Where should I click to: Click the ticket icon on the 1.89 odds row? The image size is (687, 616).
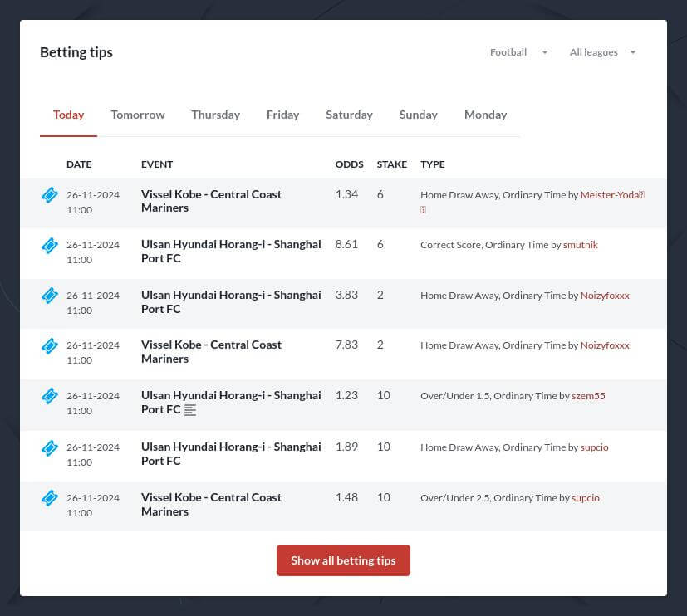tap(50, 447)
